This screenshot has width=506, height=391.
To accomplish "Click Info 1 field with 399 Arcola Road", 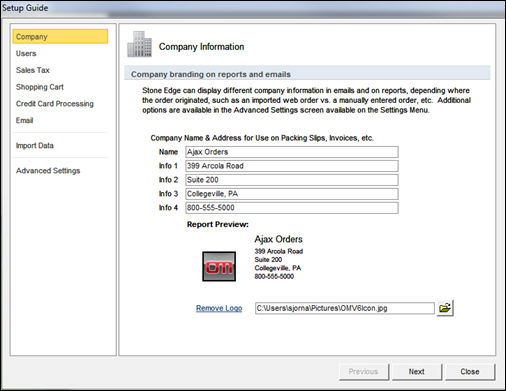I will tap(292, 166).
